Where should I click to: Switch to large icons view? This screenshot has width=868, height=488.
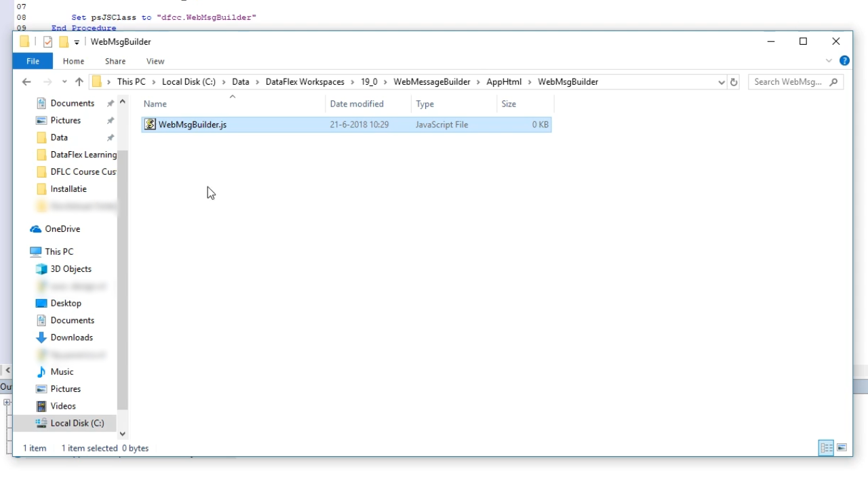pyautogui.click(x=842, y=448)
